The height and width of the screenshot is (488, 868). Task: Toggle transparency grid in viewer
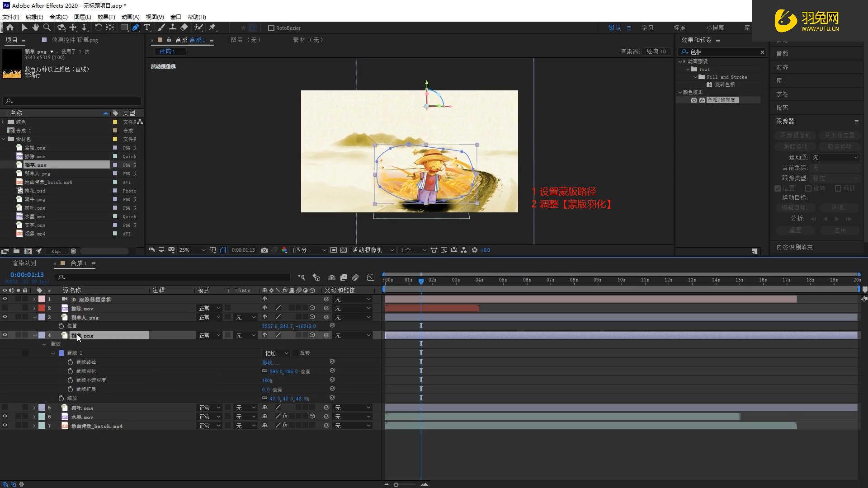[344, 250]
